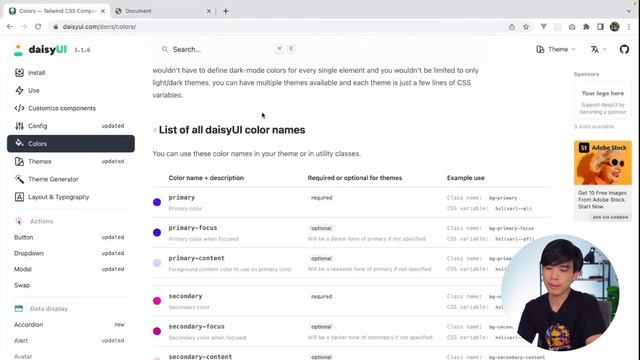Open the GitHub repository icon
The image size is (640, 360).
tap(624, 49)
